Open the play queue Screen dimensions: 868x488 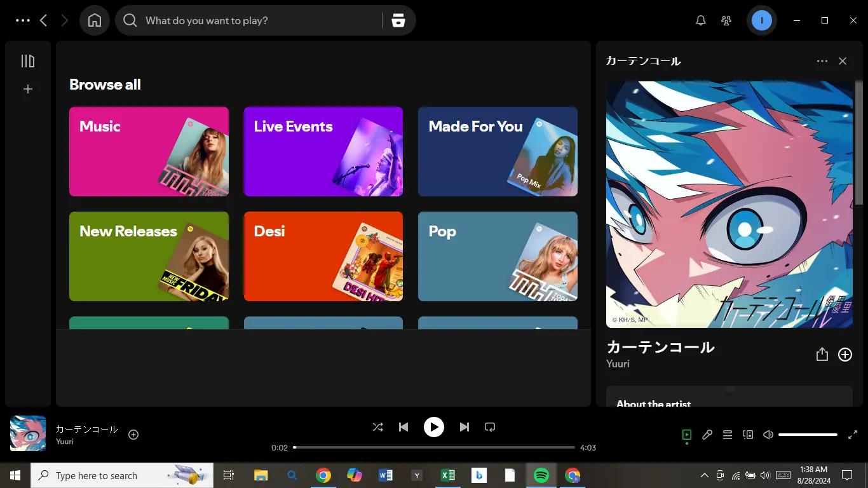[728, 435]
